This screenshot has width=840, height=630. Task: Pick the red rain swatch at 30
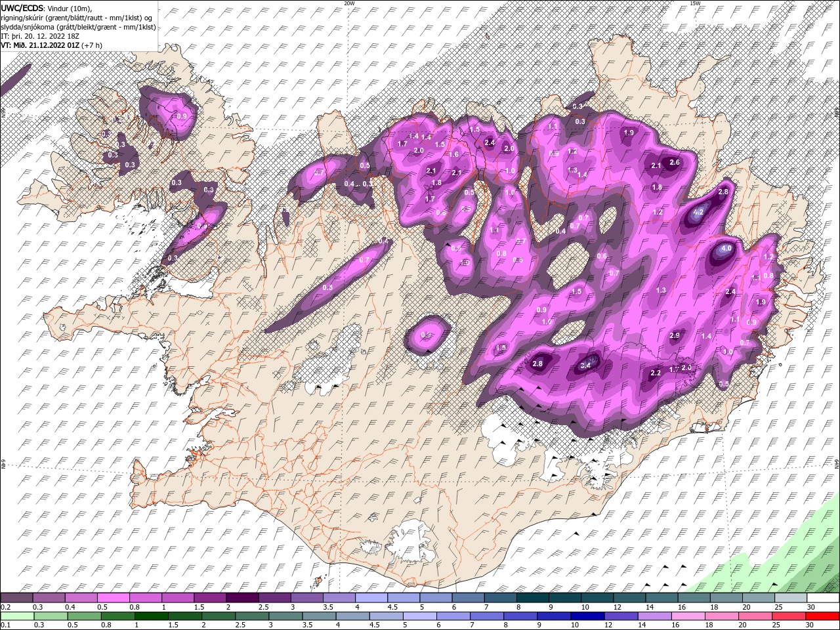click(x=822, y=616)
